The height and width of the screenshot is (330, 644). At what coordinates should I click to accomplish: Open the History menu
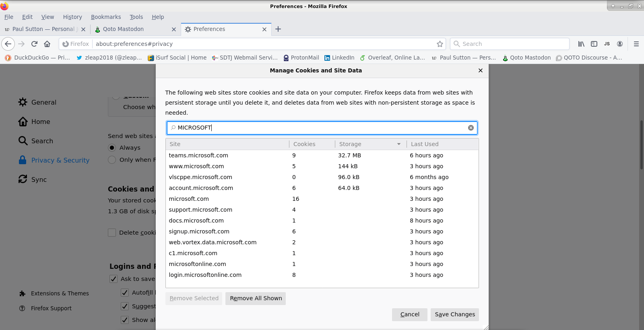pos(72,17)
